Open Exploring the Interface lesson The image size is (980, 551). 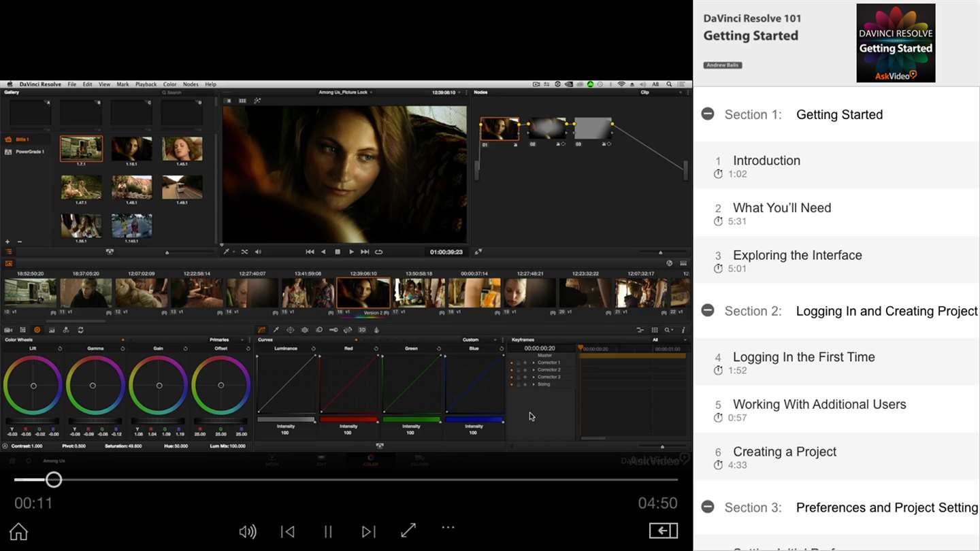(x=836, y=260)
